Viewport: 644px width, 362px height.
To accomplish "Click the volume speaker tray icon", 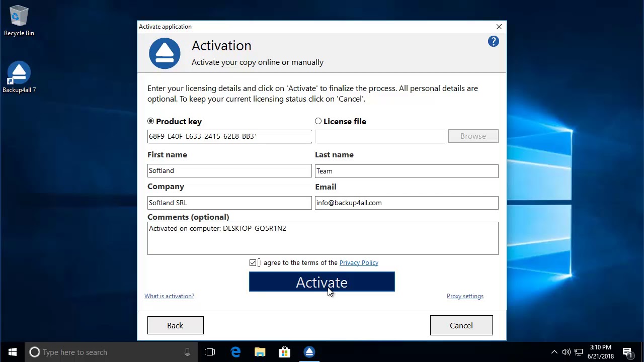I will [566, 352].
